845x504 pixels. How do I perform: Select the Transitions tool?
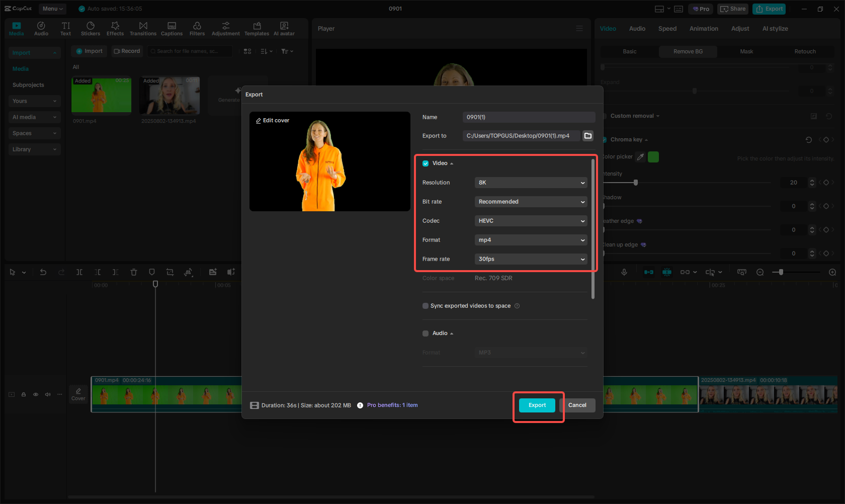143,28
